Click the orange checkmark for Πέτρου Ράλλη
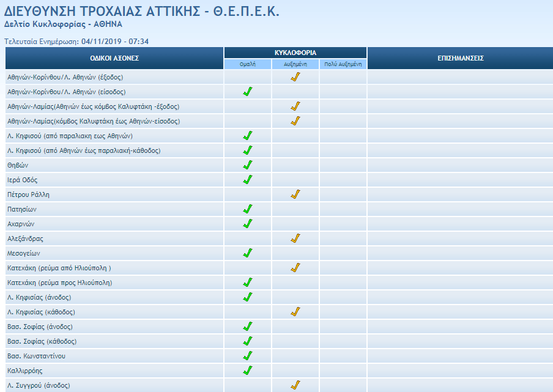The width and height of the screenshot is (553, 392). point(295,194)
